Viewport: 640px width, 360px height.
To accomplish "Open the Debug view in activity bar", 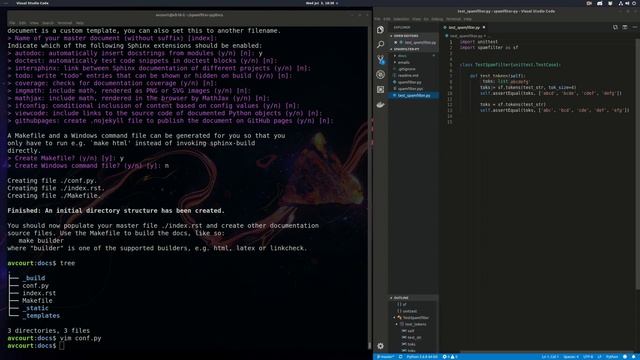I will click(380, 75).
